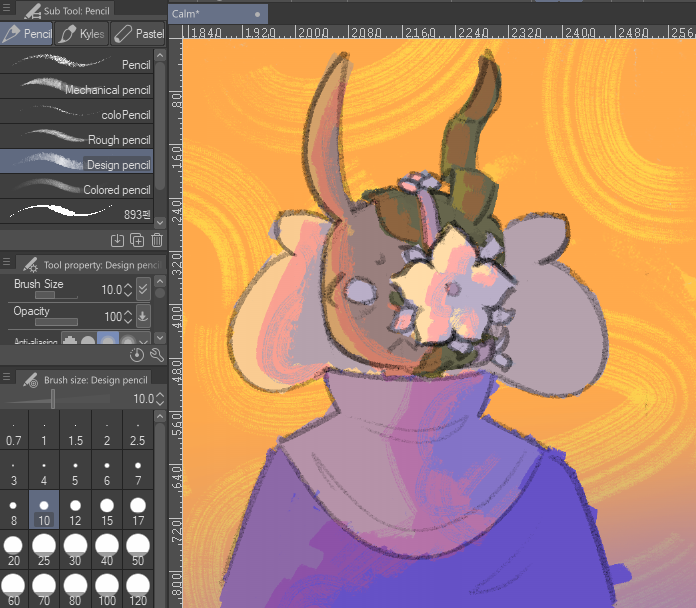This screenshot has height=608, width=696.
Task: Open the Tool property panel menu
Action: [x=6, y=262]
